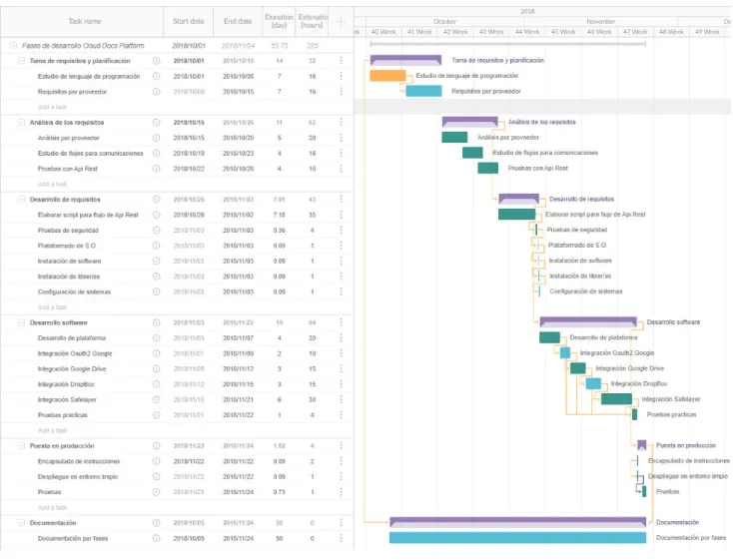Select the Integración Safelayer Gantt bar
The height and width of the screenshot is (560, 733).
(616, 398)
